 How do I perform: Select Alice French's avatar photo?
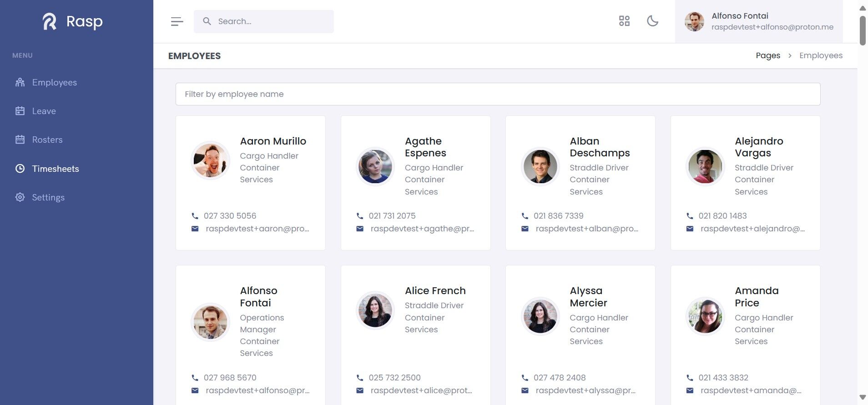[375, 310]
